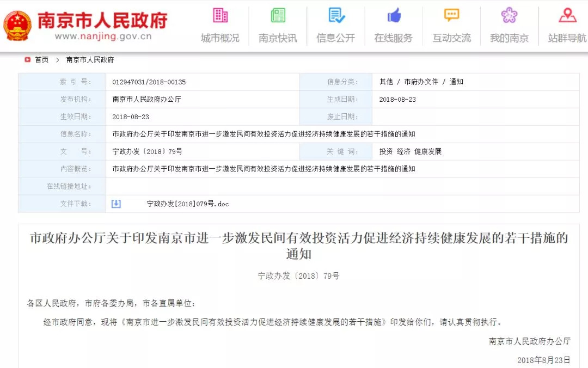
Task: Click the 城市概况 building icon
Action: (x=220, y=15)
